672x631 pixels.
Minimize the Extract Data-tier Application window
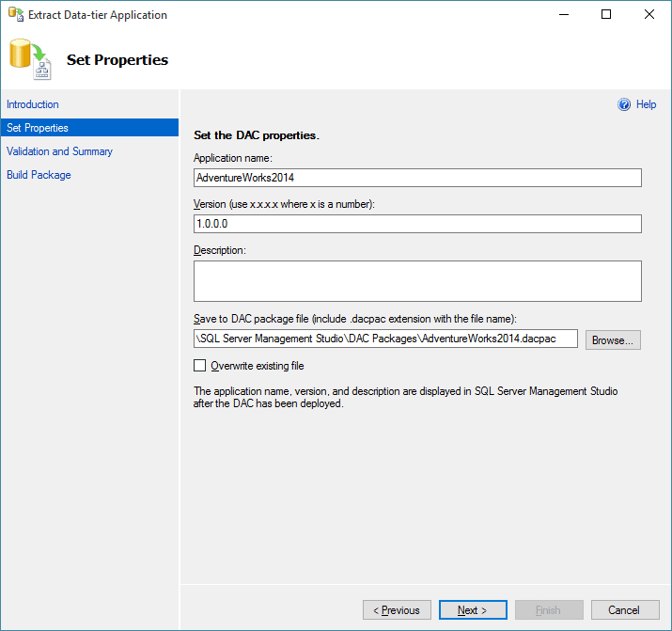[564, 14]
